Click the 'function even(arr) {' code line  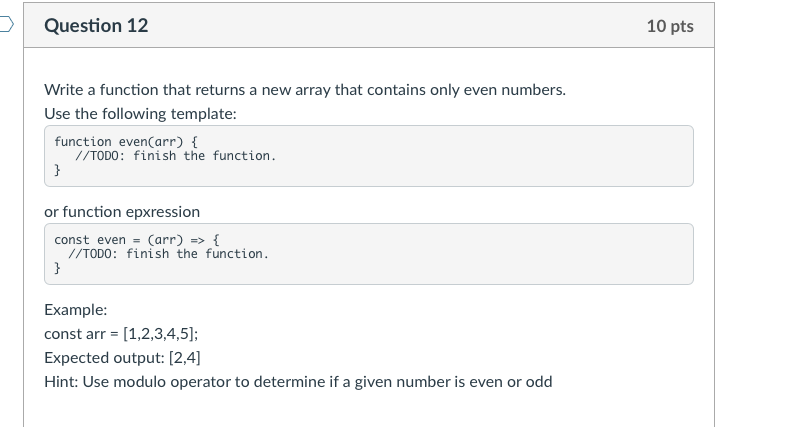tap(126, 142)
